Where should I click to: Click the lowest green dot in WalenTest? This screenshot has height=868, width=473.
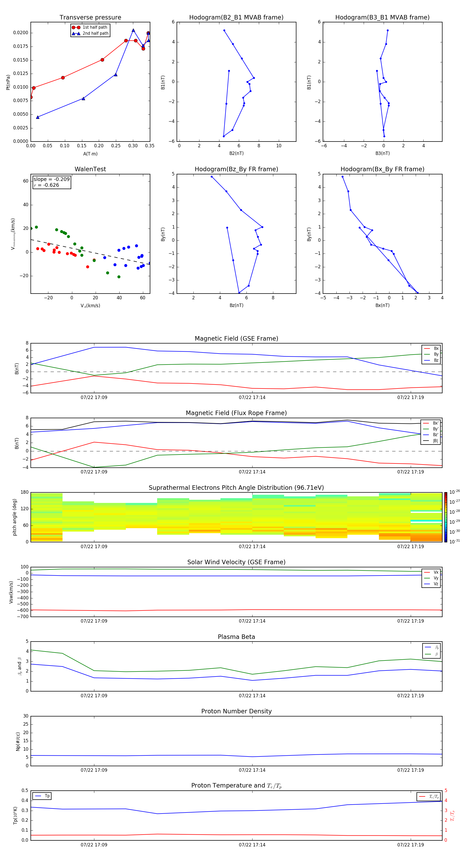point(119,277)
